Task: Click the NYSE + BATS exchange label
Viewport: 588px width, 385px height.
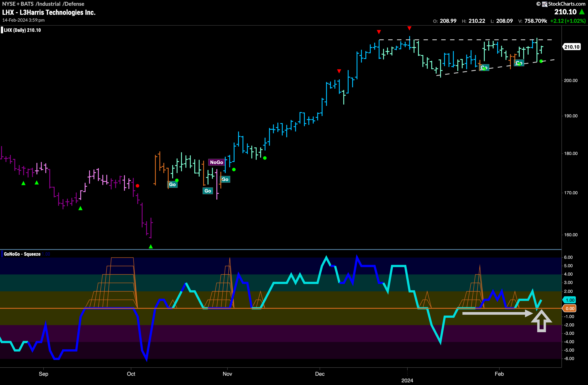Action: point(18,4)
